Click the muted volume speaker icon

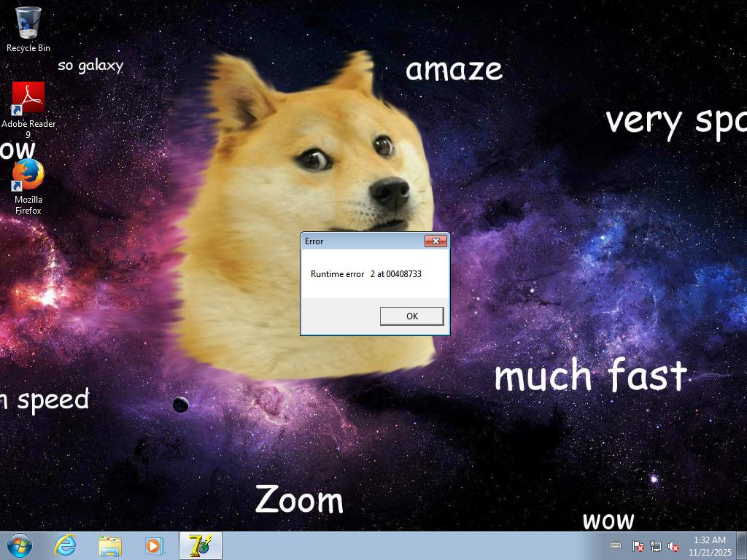pos(673,546)
